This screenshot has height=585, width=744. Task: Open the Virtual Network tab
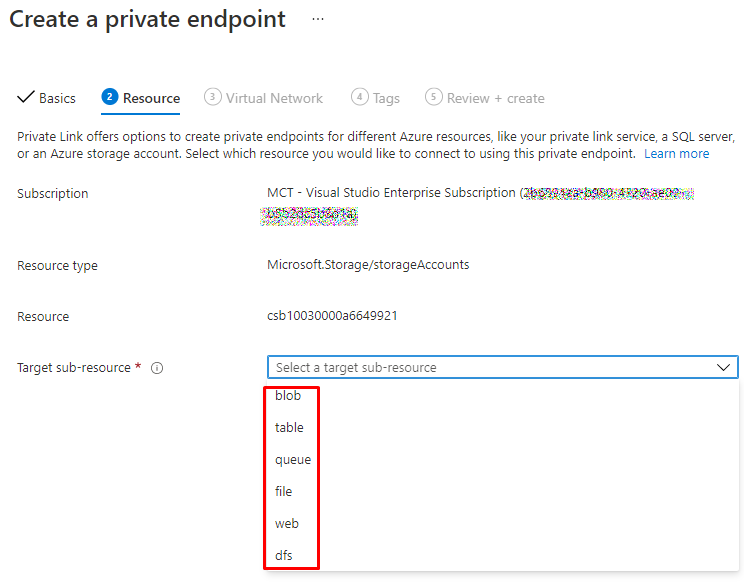pos(274,98)
